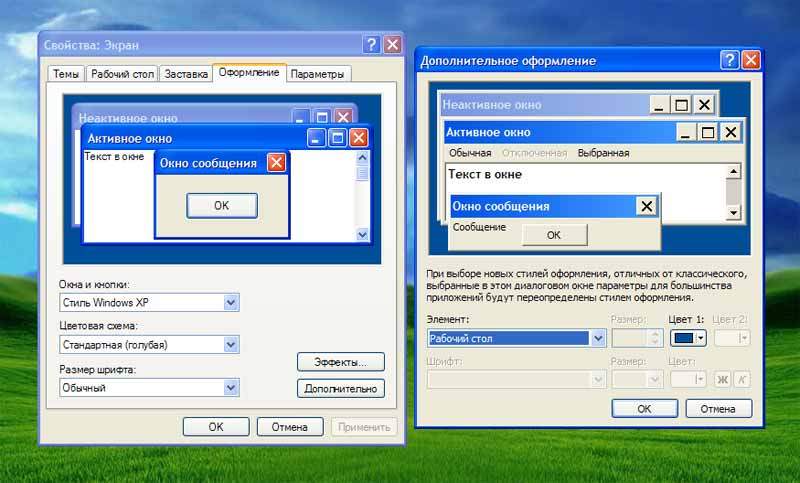Click OK button in XP-style preview
The height and width of the screenshot is (483, 800).
pos(222,206)
